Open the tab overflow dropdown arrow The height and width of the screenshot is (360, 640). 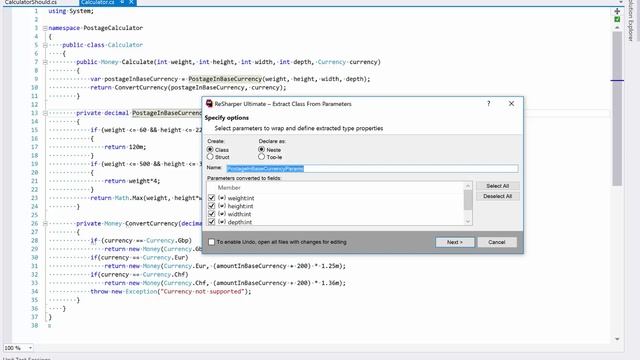(x=621, y=2)
